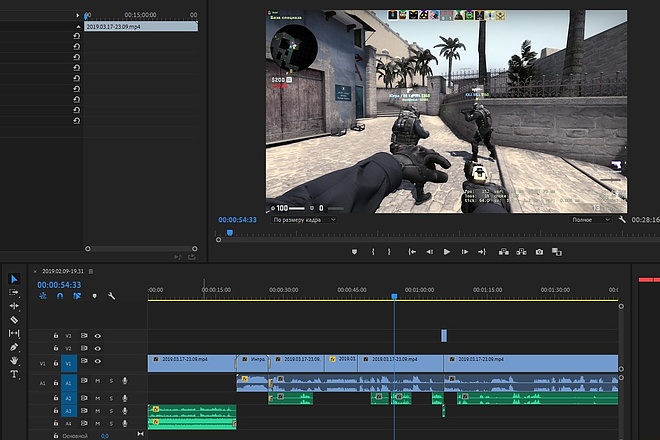660x440 pixels.
Task: Select the Track Select Forward tool
Action: [x=14, y=292]
